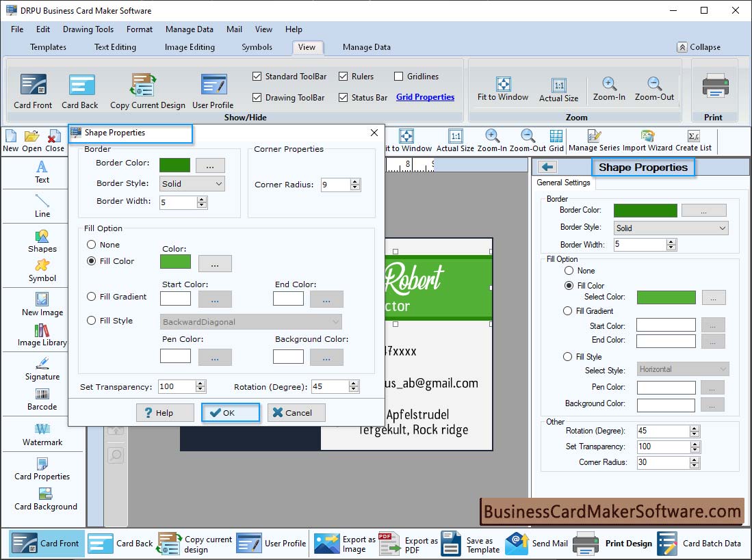752x560 pixels.
Task: Open the Drawing Tools menu
Action: (88, 29)
